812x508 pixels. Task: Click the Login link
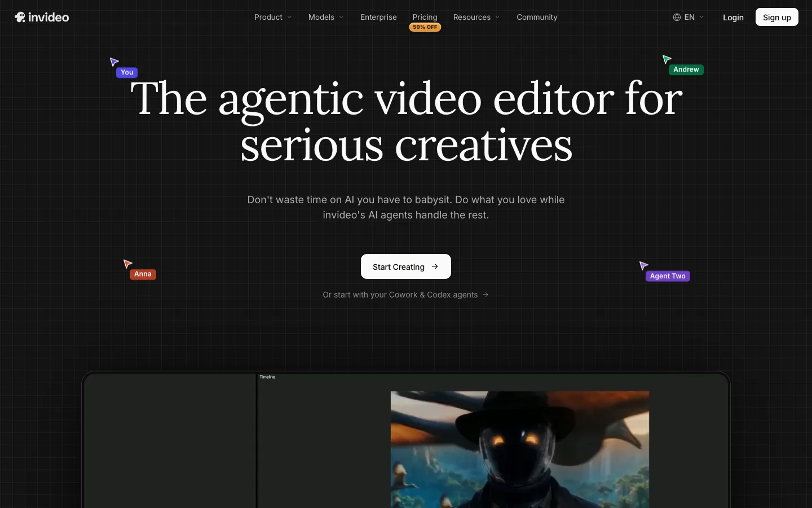click(733, 17)
